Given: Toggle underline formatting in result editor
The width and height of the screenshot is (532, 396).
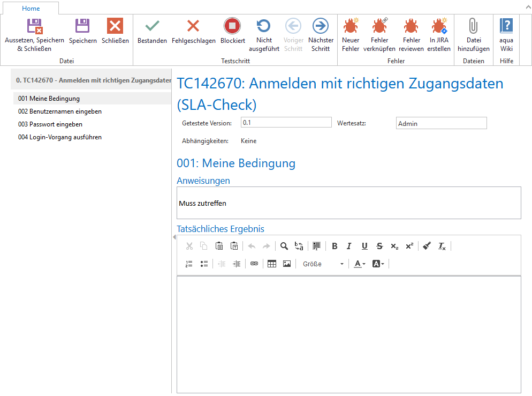Looking at the screenshot, I should click(x=364, y=246).
